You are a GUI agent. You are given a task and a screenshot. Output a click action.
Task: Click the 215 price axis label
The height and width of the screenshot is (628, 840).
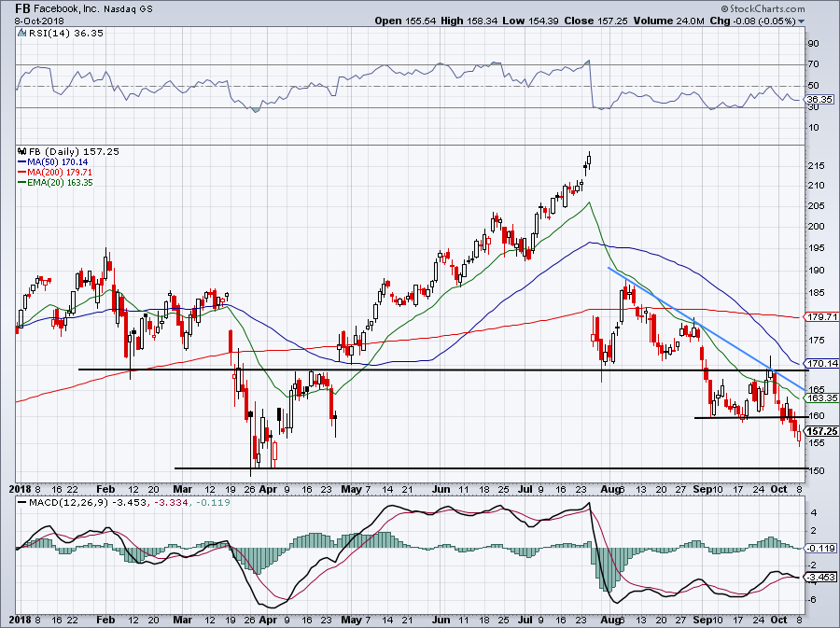pos(816,166)
